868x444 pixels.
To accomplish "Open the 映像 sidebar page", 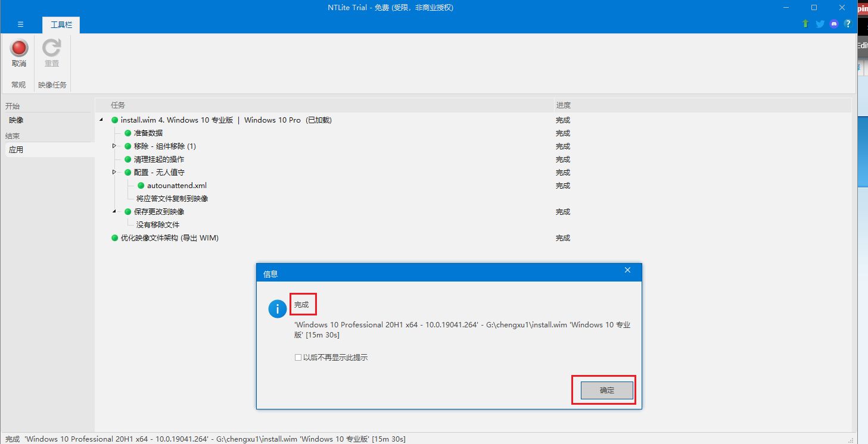I will click(x=17, y=120).
